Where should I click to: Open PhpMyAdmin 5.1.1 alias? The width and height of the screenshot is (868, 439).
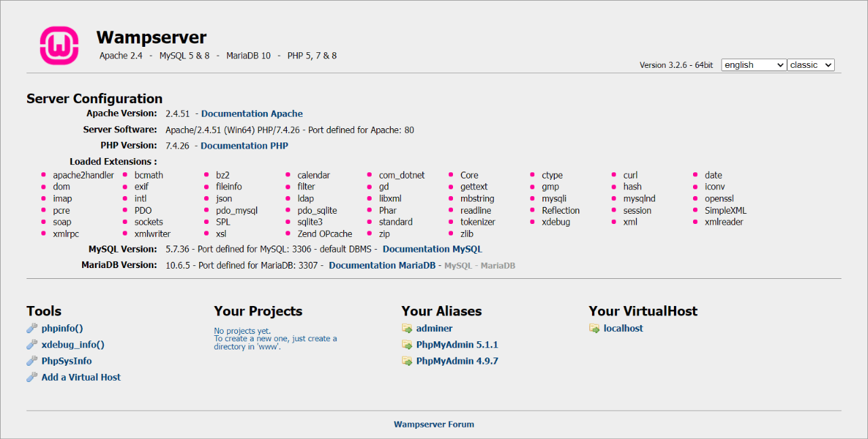click(x=457, y=345)
